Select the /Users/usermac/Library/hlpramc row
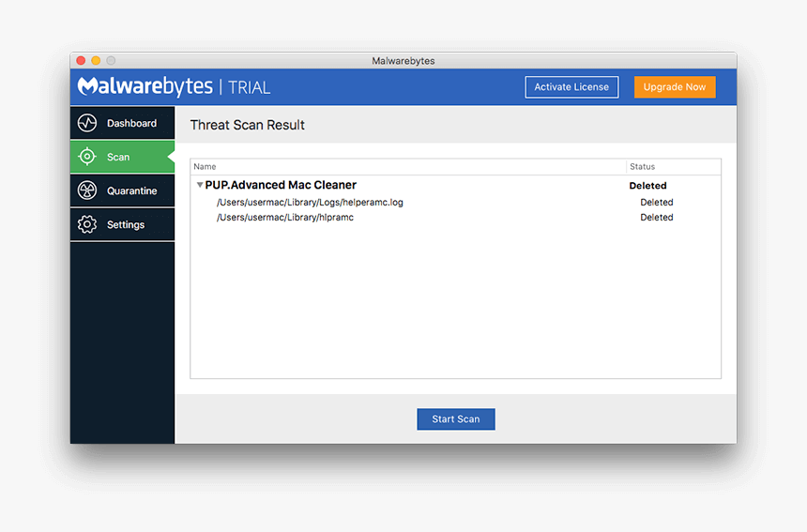 pyautogui.click(x=455, y=217)
